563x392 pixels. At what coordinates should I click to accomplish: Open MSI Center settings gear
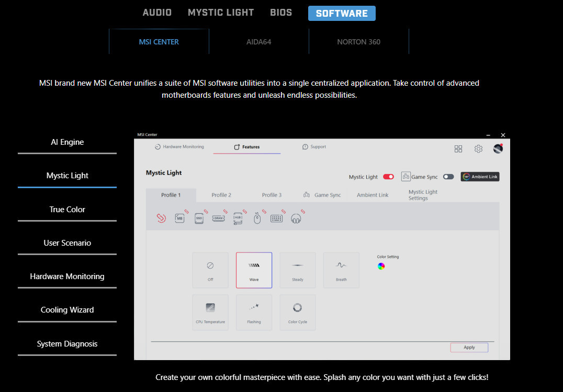478,149
